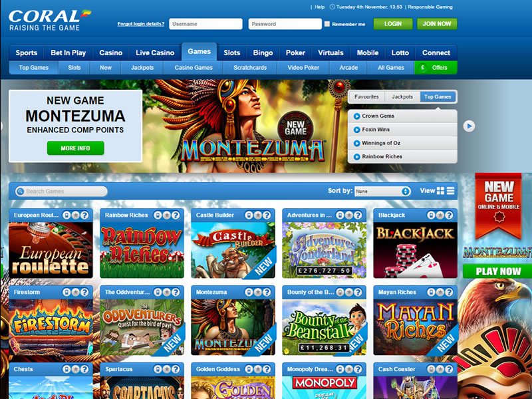Image resolution: width=532 pixels, height=399 pixels.
Task: Switch to list view icon
Action: [x=451, y=191]
